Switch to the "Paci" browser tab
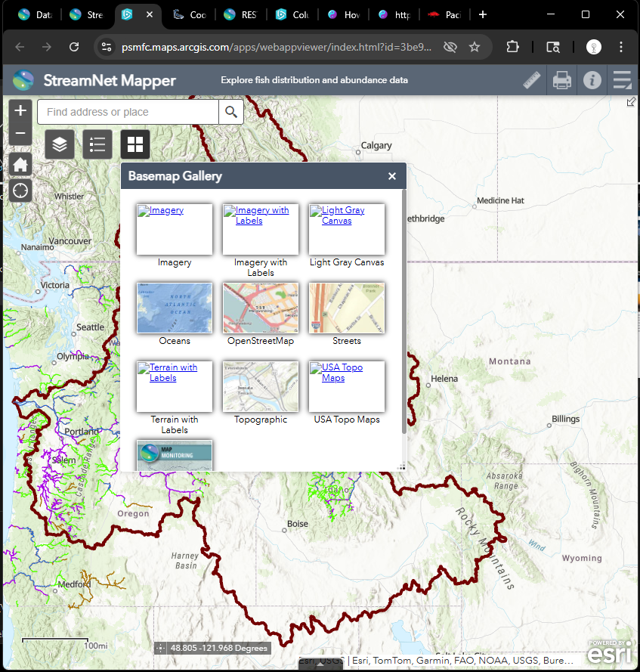Viewport: 640px width, 672px height. 445,15
